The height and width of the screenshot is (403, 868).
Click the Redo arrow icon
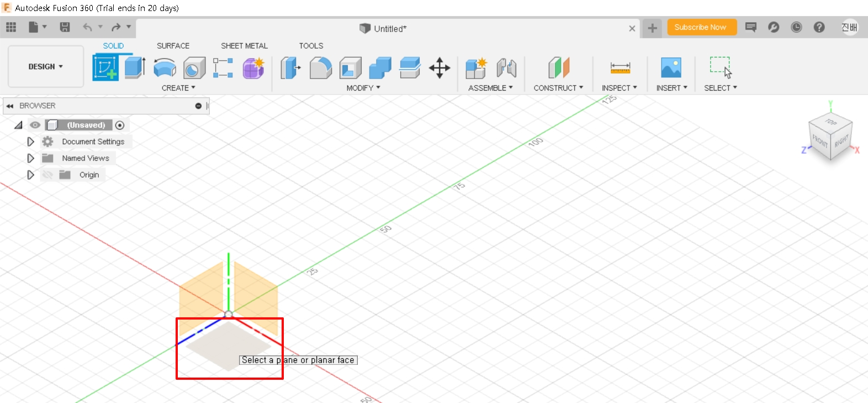(x=116, y=27)
